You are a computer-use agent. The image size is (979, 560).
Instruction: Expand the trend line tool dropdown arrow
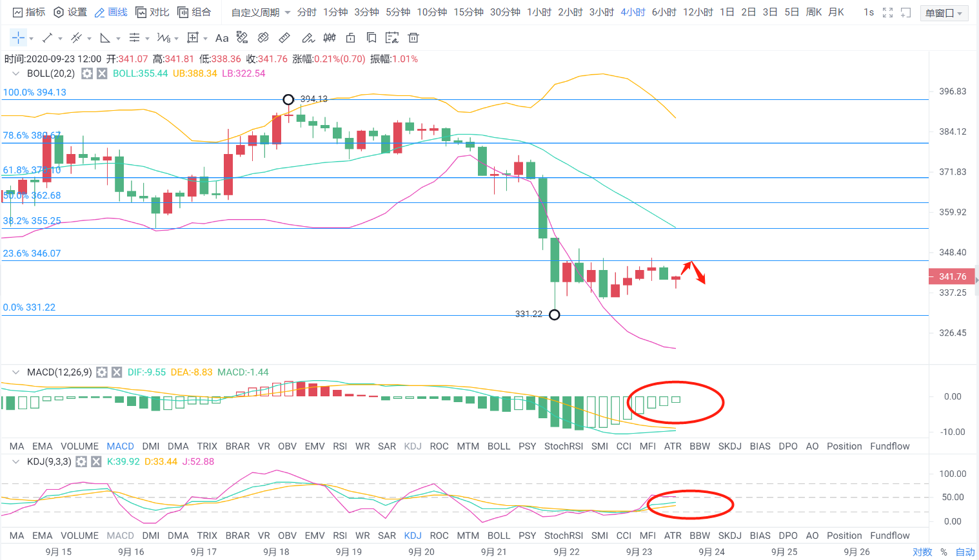60,39
